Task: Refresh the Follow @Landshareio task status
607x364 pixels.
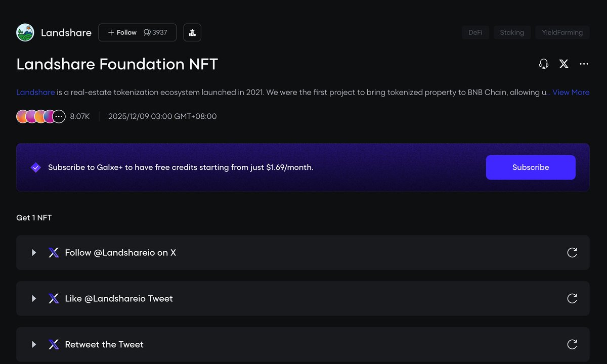Action: tap(572, 253)
